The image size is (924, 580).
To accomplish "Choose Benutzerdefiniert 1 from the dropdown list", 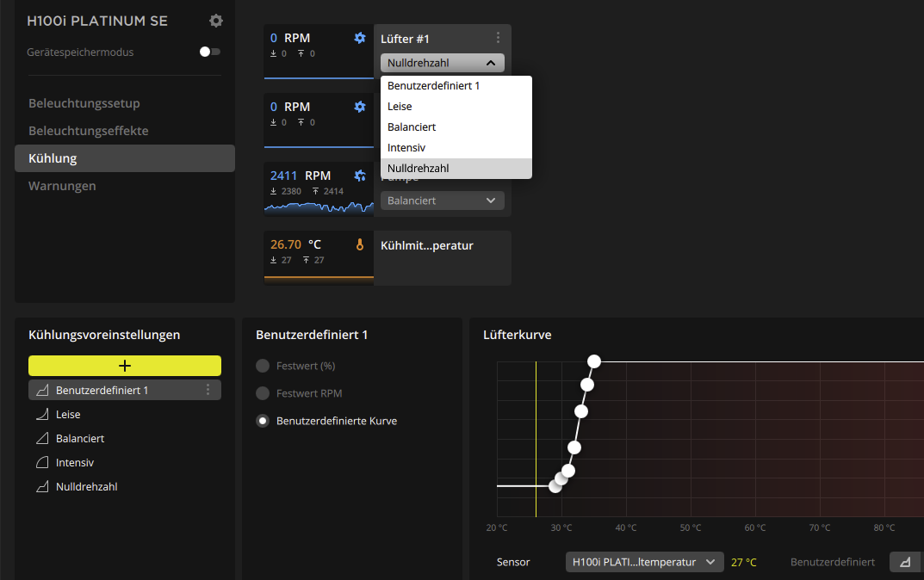I will click(x=456, y=86).
